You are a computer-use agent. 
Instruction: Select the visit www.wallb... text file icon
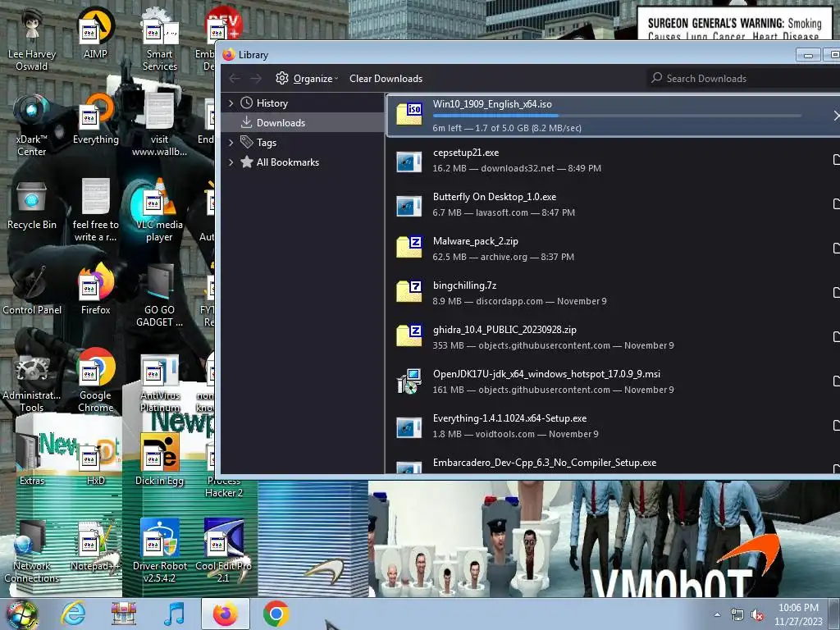coord(159,126)
